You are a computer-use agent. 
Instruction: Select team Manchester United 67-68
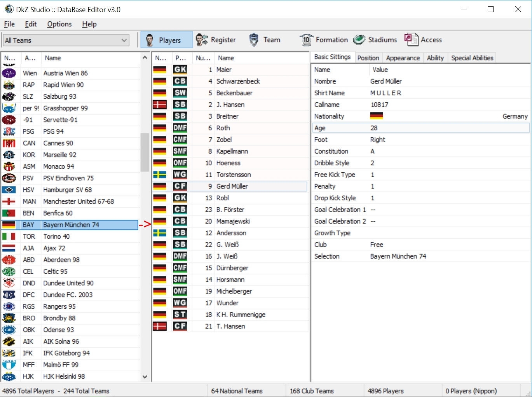click(70, 201)
